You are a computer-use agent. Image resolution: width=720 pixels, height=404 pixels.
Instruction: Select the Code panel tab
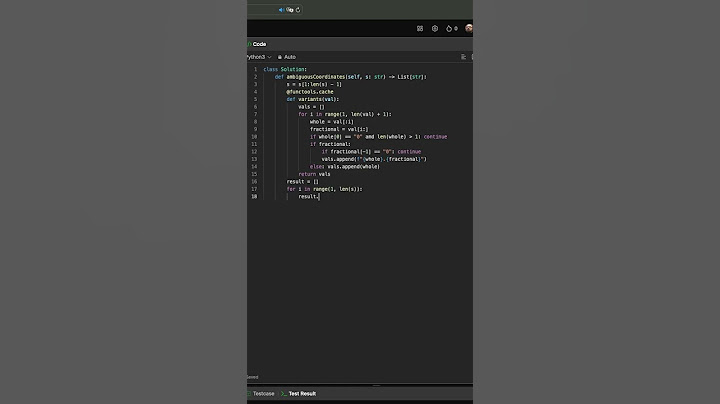point(258,44)
